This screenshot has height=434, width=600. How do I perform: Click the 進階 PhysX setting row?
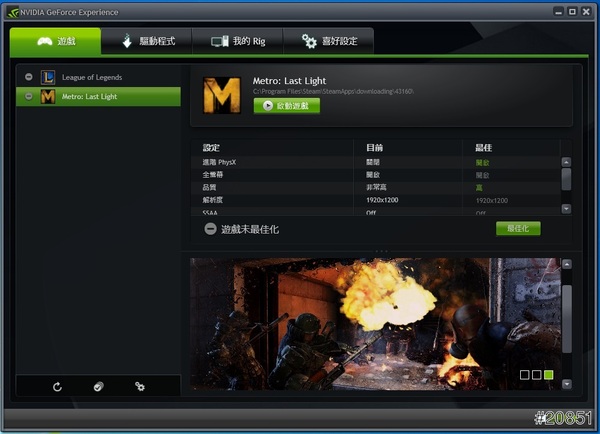click(x=375, y=162)
